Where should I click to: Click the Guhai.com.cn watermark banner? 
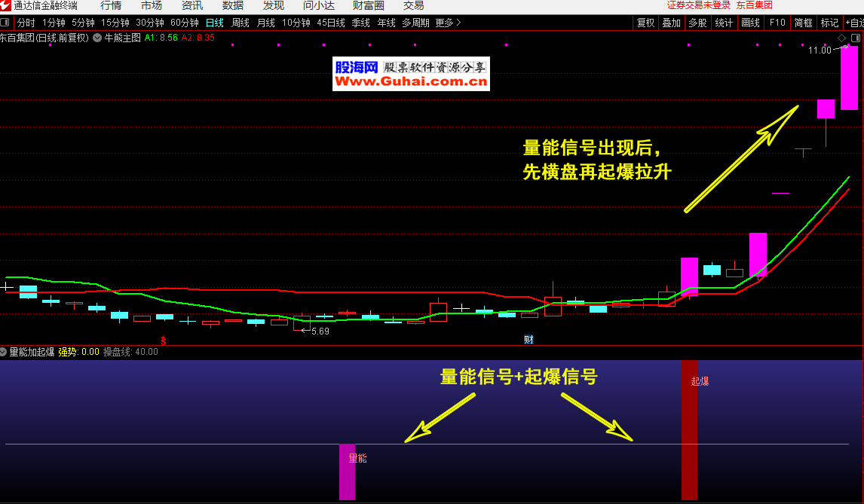412,75
